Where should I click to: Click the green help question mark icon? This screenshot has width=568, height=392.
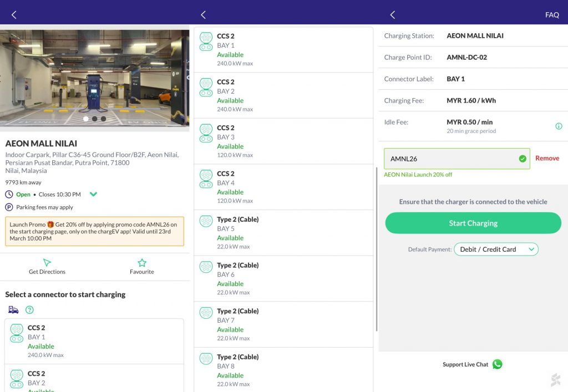(29, 310)
